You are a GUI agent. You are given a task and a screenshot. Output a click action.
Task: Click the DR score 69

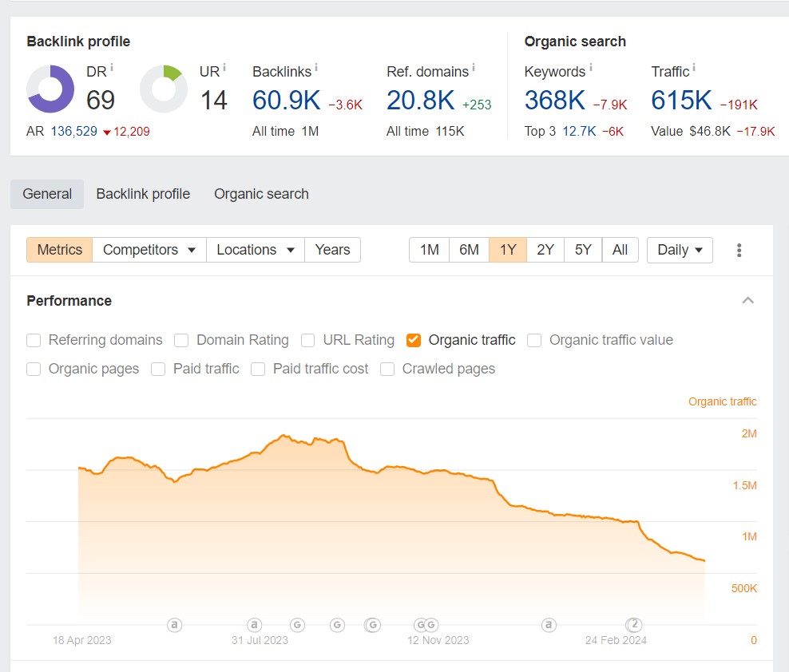101,100
